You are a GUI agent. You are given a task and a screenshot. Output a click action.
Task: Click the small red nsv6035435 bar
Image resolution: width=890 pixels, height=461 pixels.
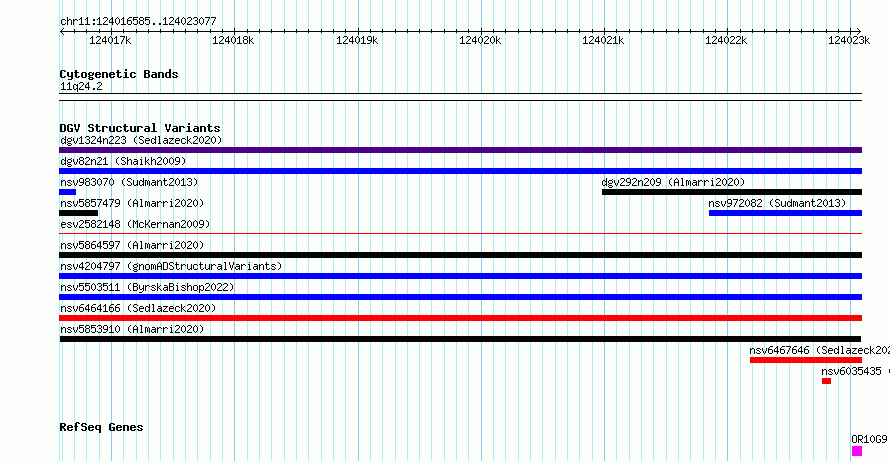pos(826,381)
